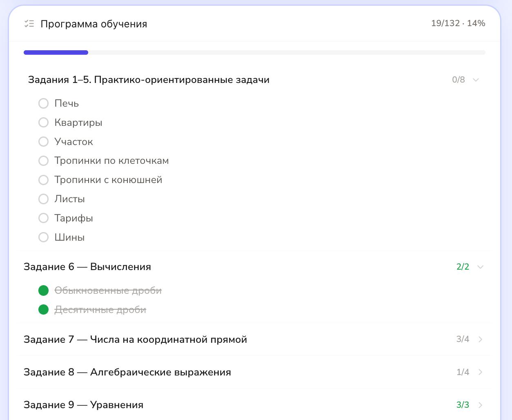Viewport: 512px width, 420px height.
Task: Expand the Задание 8 chevron
Action: point(480,372)
